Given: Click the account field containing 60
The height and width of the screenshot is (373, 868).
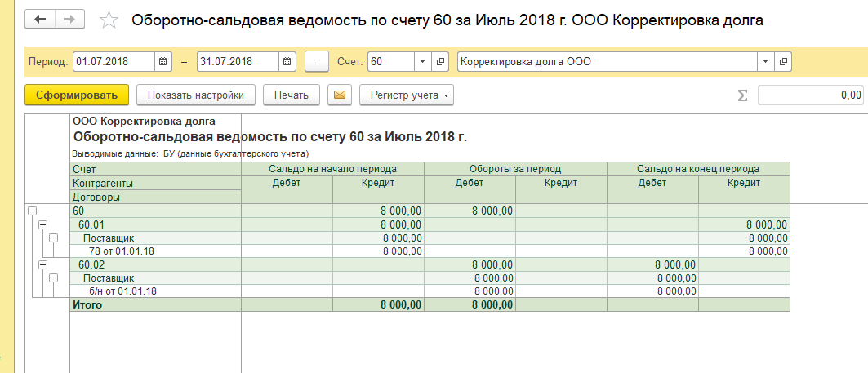Looking at the screenshot, I should (x=391, y=61).
